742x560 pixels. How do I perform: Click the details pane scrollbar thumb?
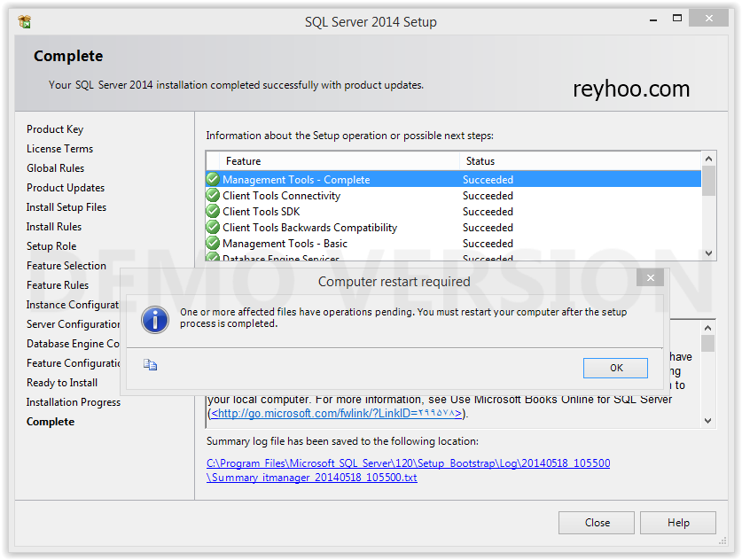[x=708, y=344]
